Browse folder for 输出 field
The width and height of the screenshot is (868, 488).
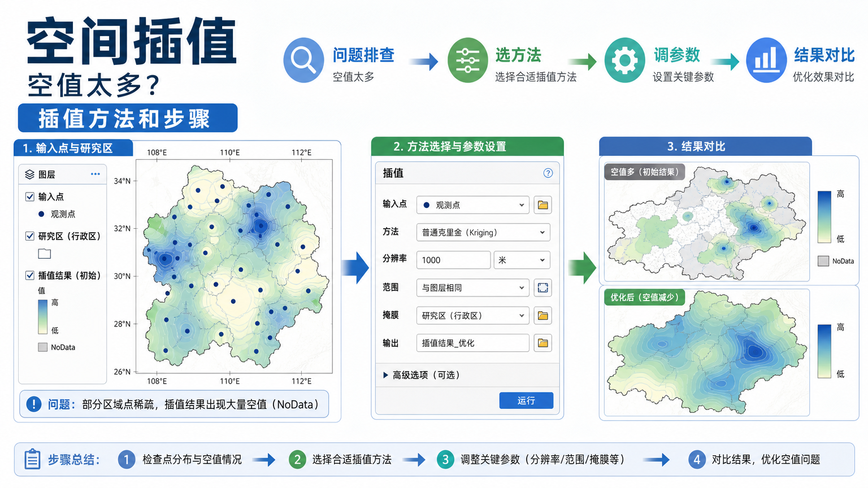pyautogui.click(x=542, y=343)
